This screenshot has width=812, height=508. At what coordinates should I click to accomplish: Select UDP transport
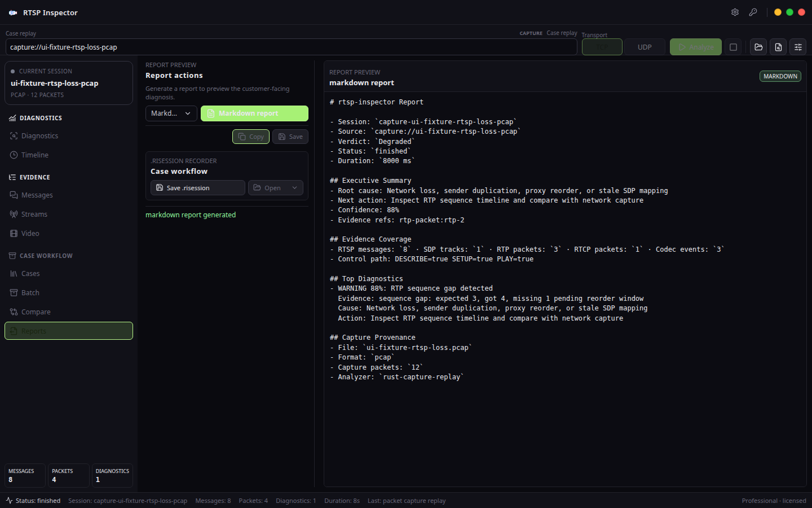pyautogui.click(x=645, y=47)
